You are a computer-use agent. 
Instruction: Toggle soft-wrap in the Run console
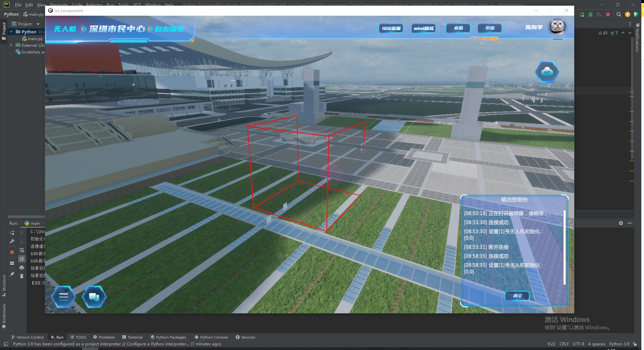[x=22, y=250]
